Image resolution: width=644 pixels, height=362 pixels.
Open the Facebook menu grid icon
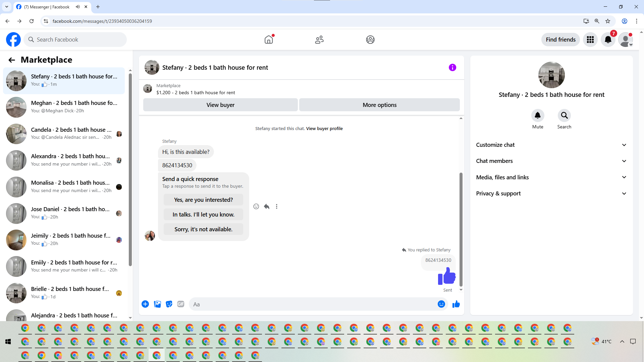click(590, 40)
